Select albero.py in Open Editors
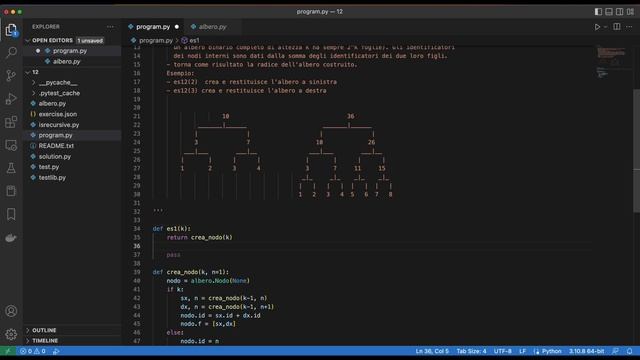The width and height of the screenshot is (640, 360). coord(67,62)
